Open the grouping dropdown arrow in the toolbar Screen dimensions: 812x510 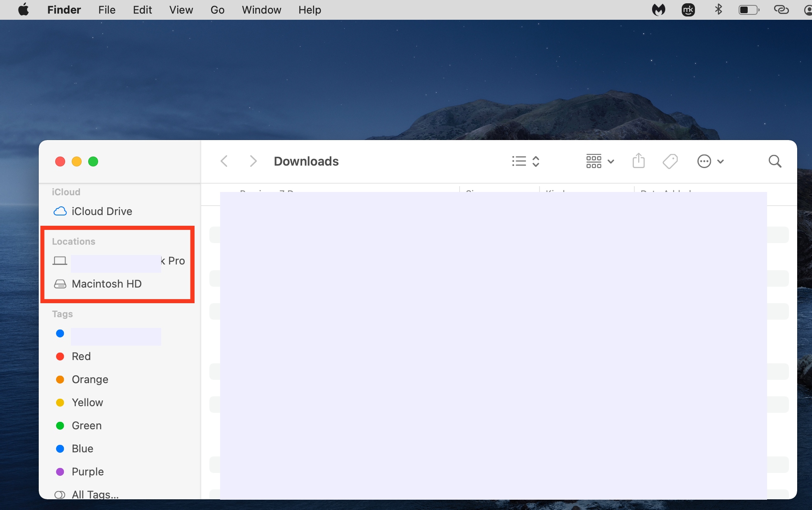point(611,161)
